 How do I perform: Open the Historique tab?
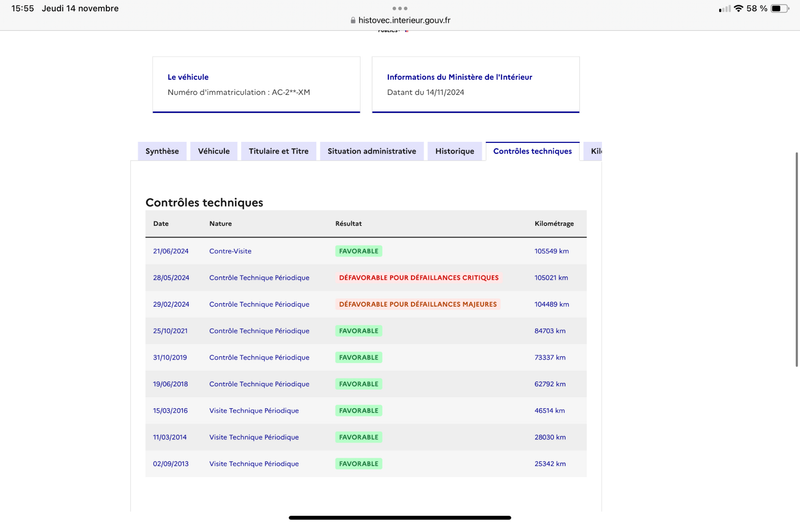[455, 151]
